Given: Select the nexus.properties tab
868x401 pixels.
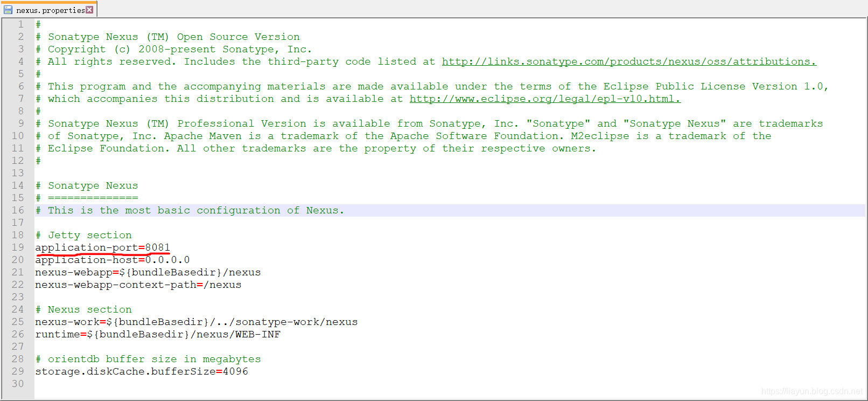Looking at the screenshot, I should coord(49,10).
